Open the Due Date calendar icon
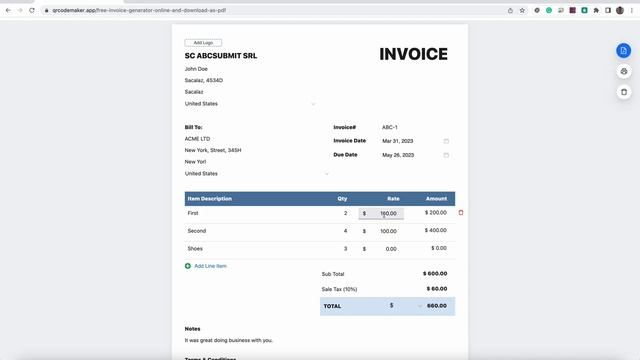Screen dimensions: 640x360 pos(446,155)
